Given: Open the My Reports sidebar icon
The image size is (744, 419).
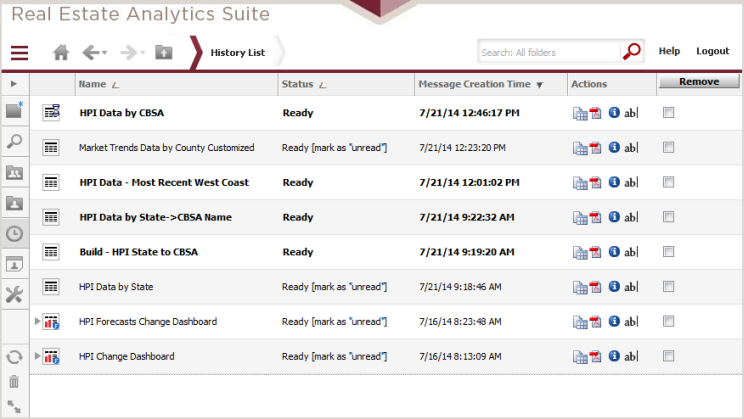Looking at the screenshot, I should click(x=14, y=204).
